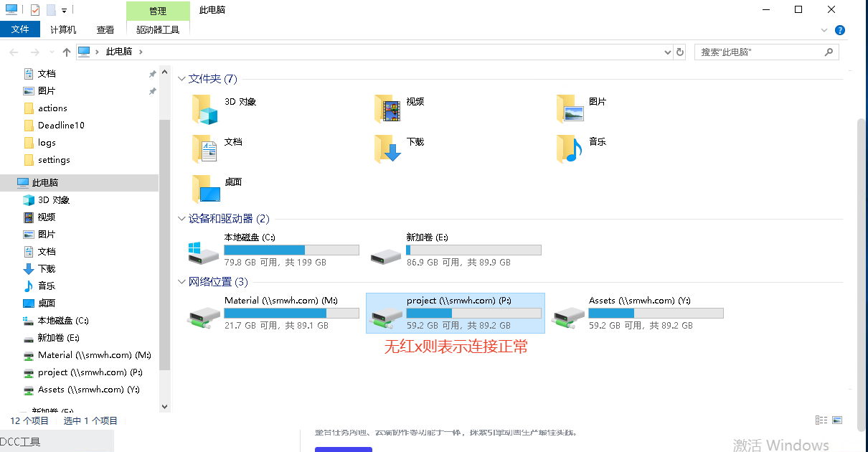The image size is (868, 452).
Task: Open the customize quick access toolbar dropdown
Action: [64, 11]
